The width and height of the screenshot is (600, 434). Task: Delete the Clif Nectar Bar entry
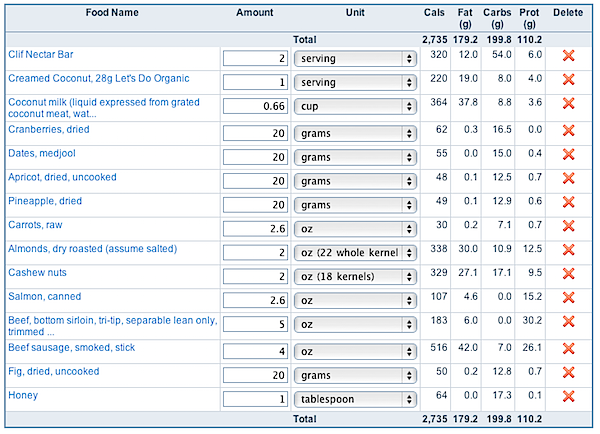click(569, 55)
